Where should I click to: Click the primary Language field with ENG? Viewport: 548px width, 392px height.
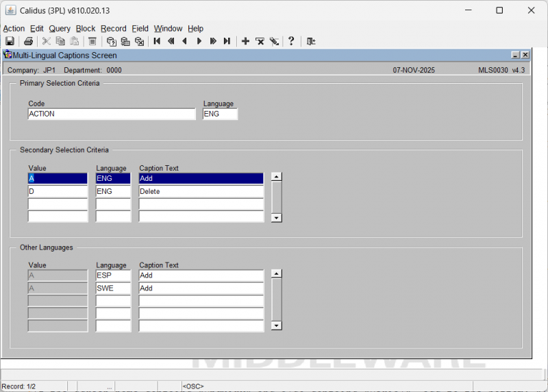(x=220, y=114)
